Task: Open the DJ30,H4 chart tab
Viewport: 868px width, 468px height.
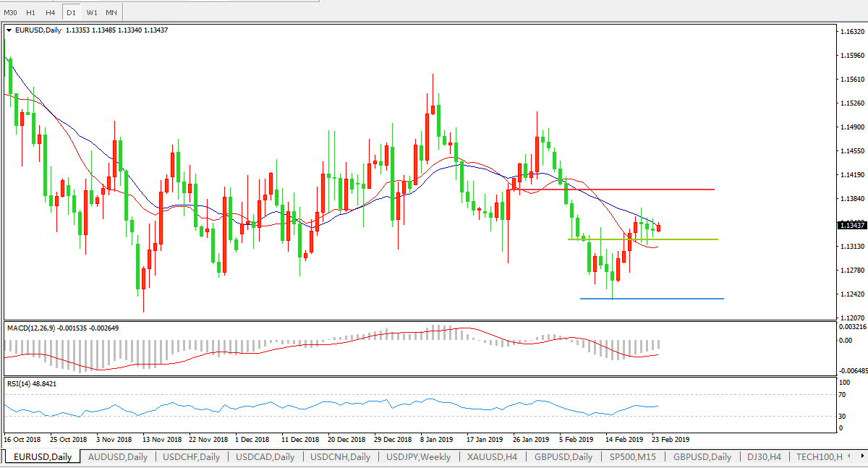Action: pos(764,456)
